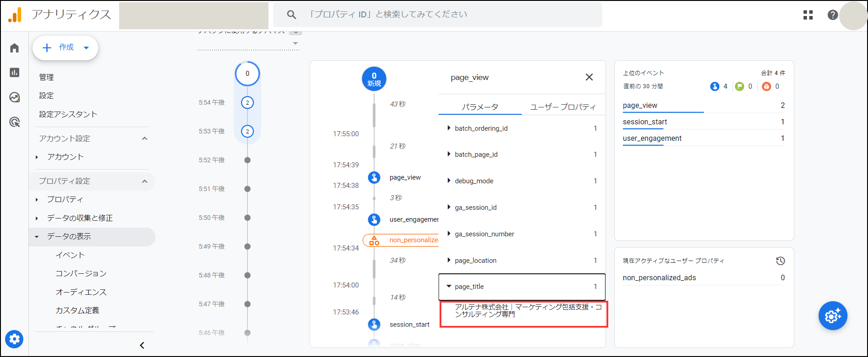
Task: Switch to the ユーザー プロパティ tab
Action: click(x=563, y=107)
